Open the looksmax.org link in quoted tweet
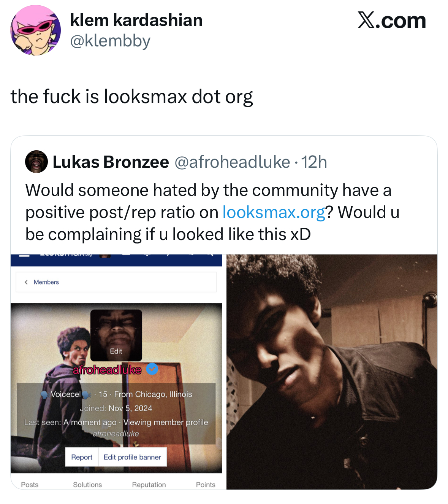This screenshot has width=448, height=504. click(274, 212)
